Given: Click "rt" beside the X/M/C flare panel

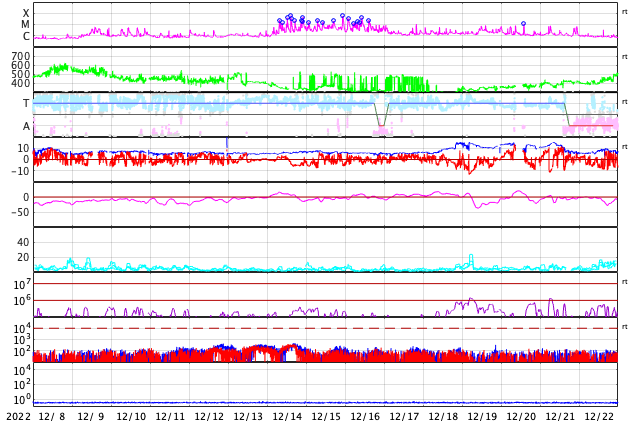Looking at the screenshot, I should [624, 12].
